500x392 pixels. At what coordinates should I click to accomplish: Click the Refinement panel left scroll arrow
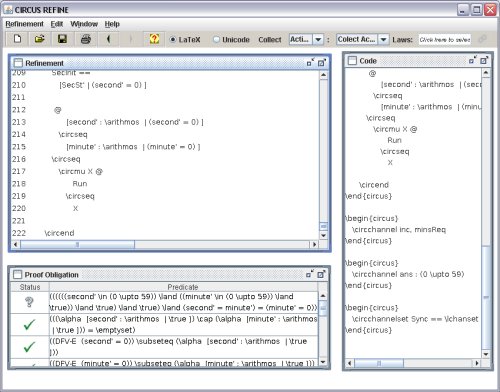pyautogui.click(x=15, y=244)
